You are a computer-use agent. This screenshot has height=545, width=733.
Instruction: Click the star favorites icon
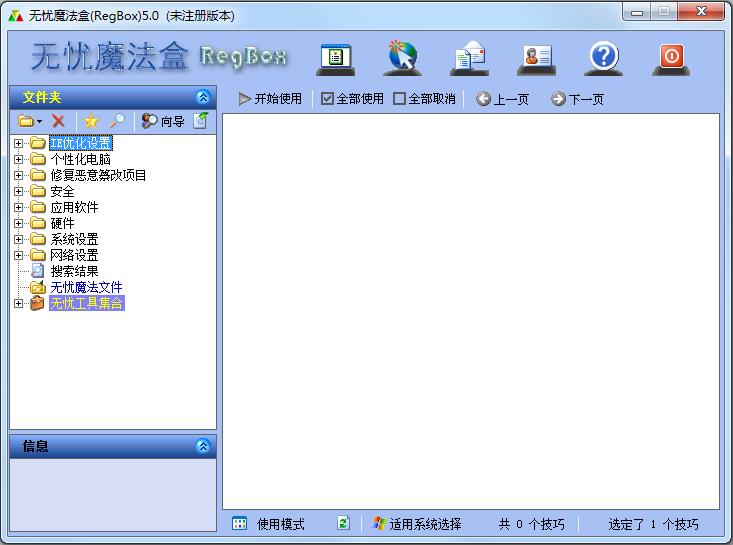point(90,121)
